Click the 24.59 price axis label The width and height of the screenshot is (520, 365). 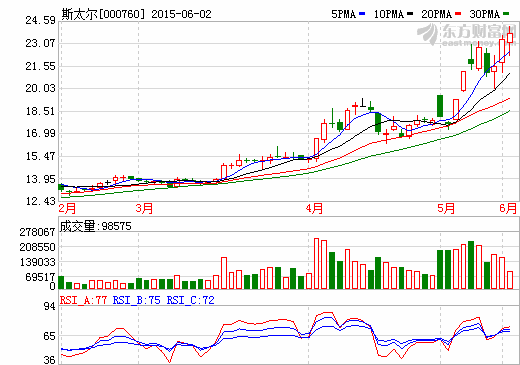point(40,20)
